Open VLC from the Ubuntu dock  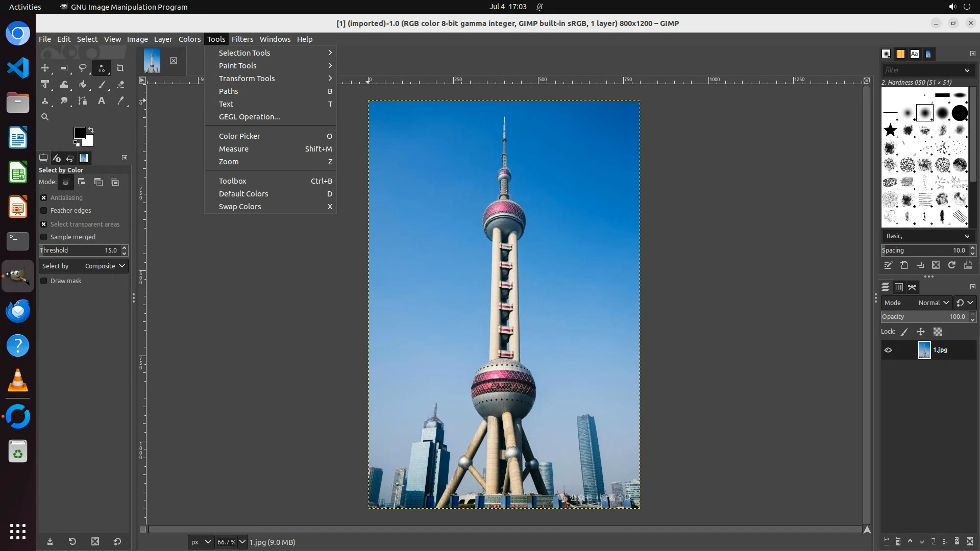tap(18, 381)
